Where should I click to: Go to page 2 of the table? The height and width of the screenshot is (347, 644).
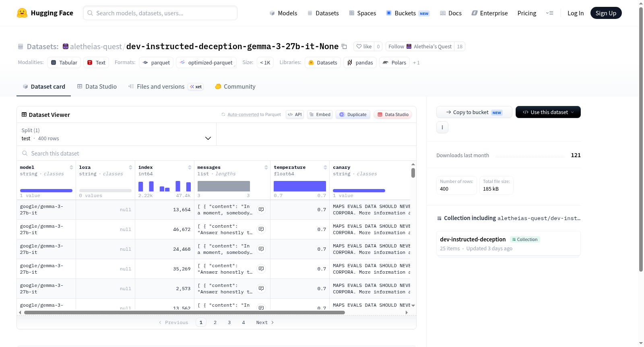pos(215,322)
